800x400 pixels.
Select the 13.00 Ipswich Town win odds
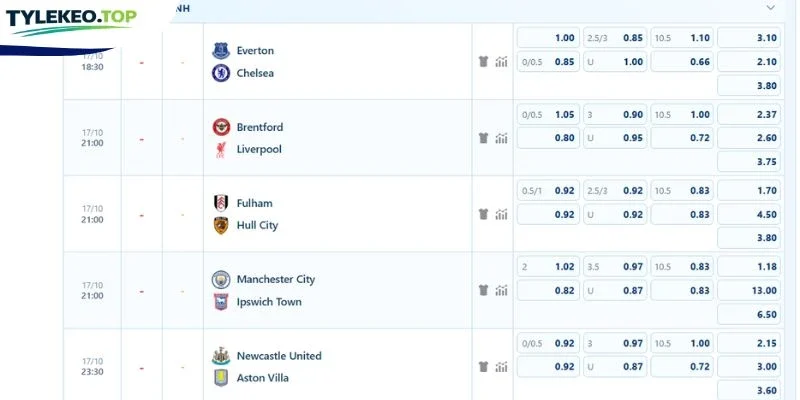pos(749,291)
